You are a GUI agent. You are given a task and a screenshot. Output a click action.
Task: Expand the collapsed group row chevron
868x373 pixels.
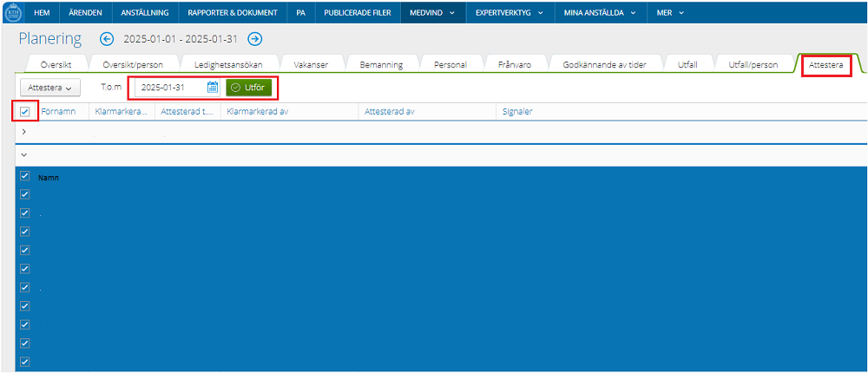(x=23, y=132)
